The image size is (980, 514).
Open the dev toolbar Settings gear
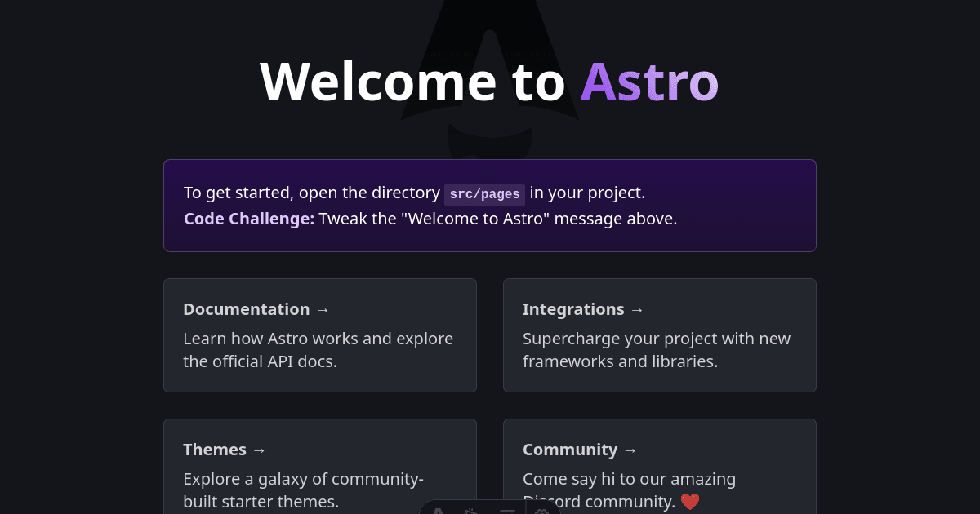[x=541, y=511]
